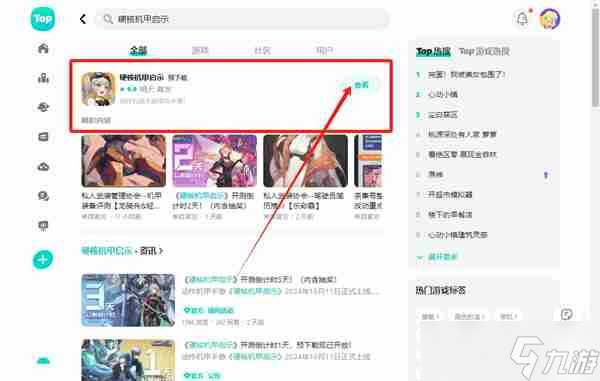Screen dimensions: 600x381
Task: Open the 3-day countdown news headline
Action: [261, 280]
